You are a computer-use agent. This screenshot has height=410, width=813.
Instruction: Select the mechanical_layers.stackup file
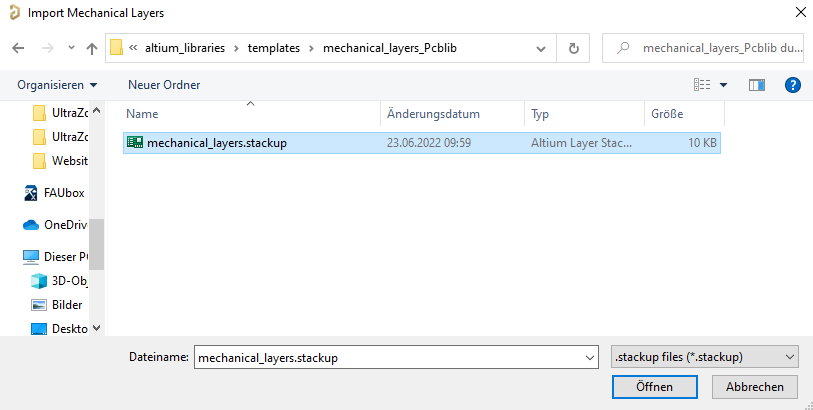pos(216,143)
